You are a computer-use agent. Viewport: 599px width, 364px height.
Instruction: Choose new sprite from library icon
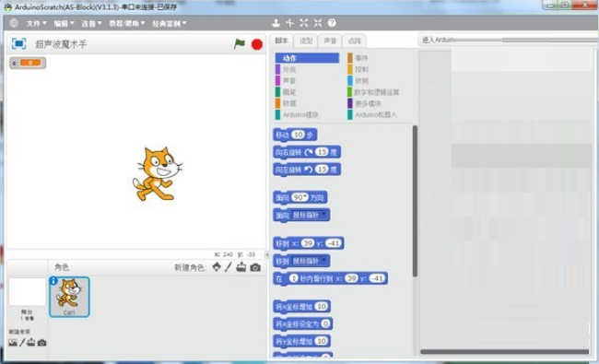(217, 266)
